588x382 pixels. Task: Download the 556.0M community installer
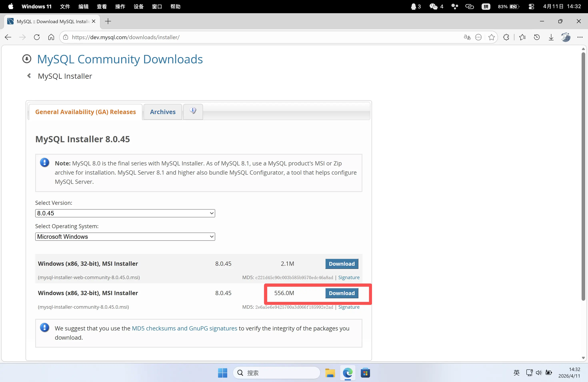[x=342, y=293]
